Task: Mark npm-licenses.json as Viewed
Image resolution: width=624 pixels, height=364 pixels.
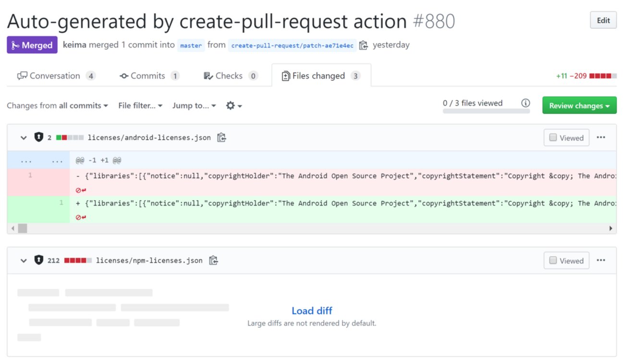Action: (x=553, y=261)
